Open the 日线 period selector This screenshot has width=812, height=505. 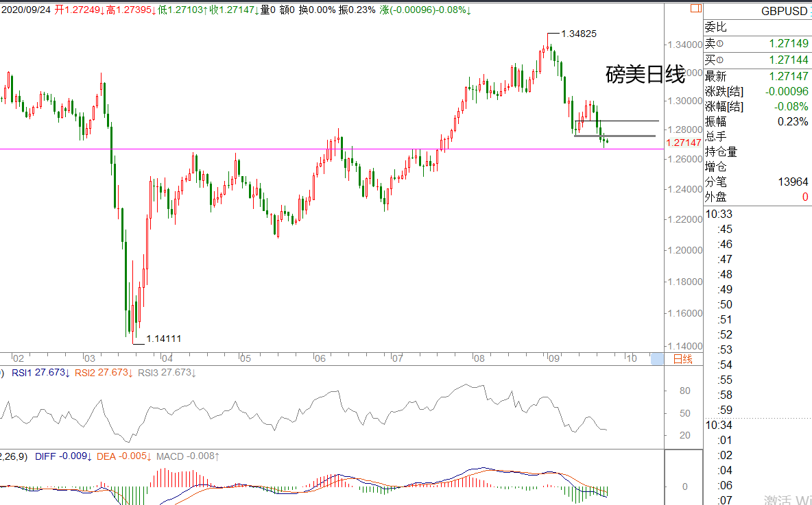click(682, 359)
